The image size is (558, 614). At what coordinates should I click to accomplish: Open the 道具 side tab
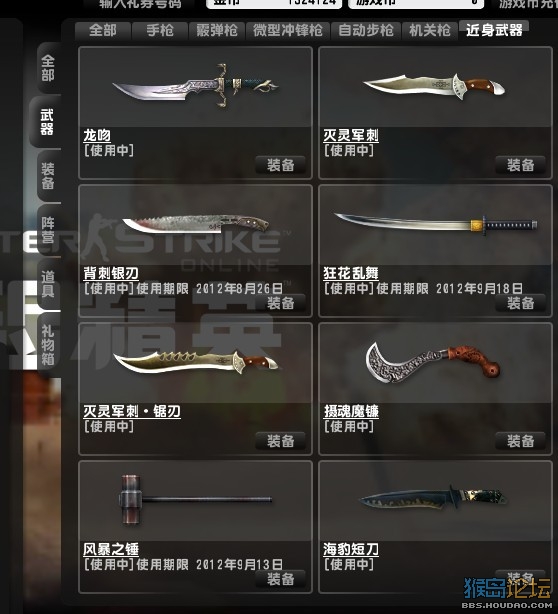click(48, 284)
